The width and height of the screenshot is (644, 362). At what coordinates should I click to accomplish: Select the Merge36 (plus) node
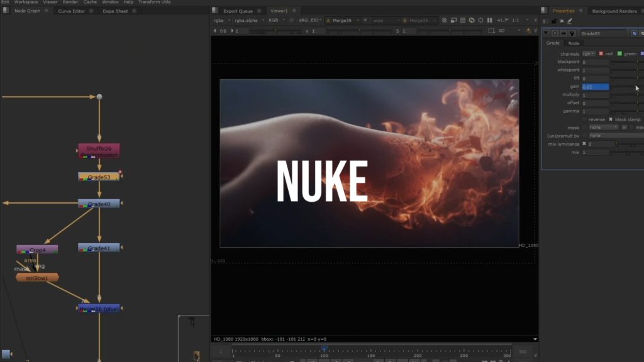pyautogui.click(x=99, y=309)
